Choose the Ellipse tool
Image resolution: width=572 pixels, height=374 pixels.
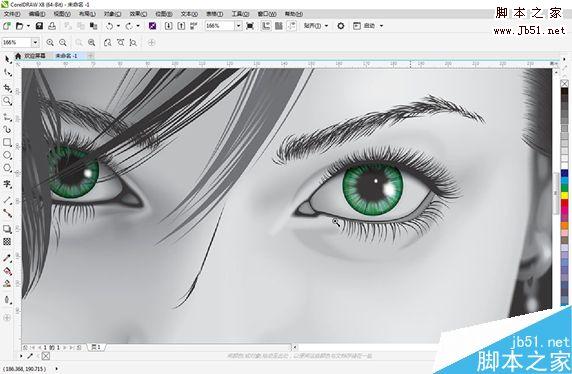pyautogui.click(x=7, y=155)
